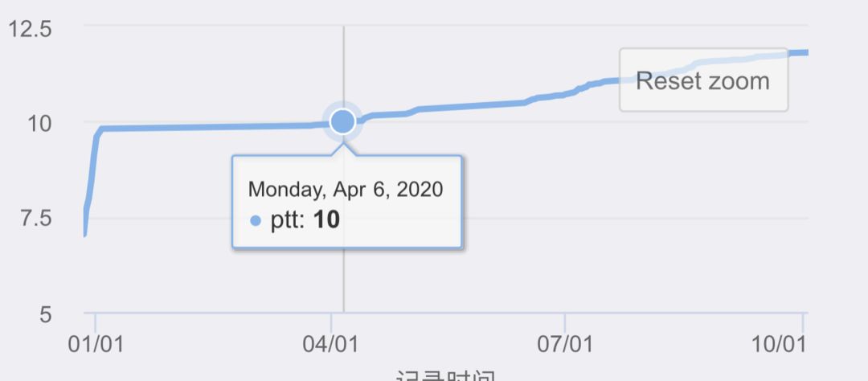Click the bold ptt value 10 in tooltip
Screen dimensions: 868x381
click(326, 220)
